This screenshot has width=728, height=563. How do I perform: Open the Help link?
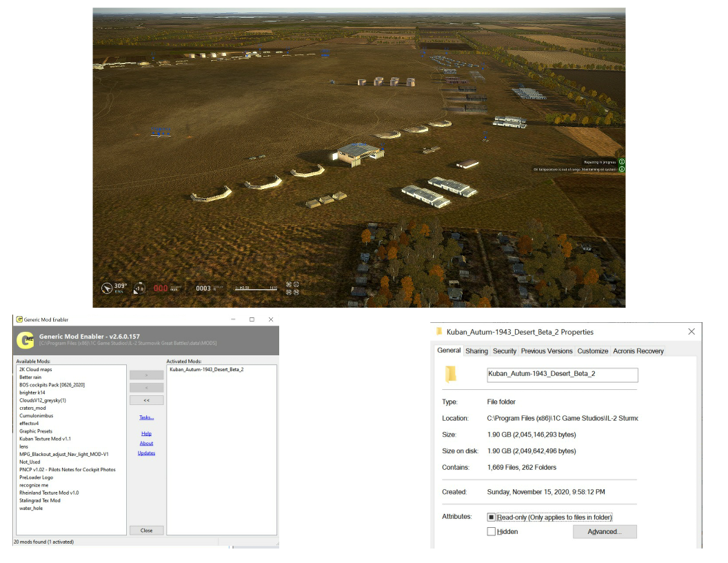coord(146,433)
